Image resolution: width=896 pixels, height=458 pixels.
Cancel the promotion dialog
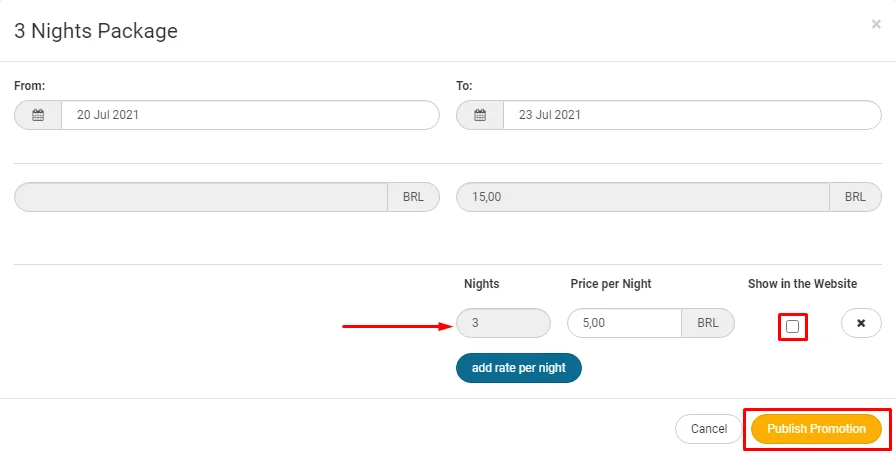pyautogui.click(x=709, y=429)
